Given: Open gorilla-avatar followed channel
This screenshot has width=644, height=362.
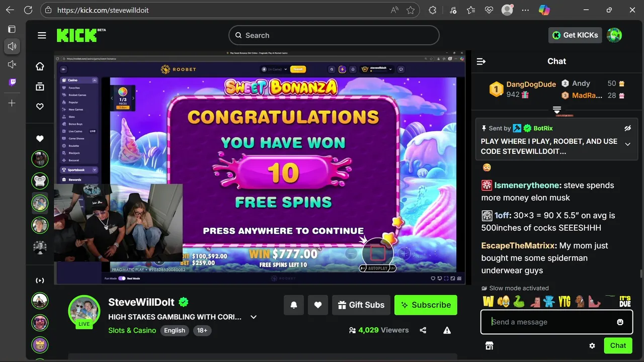Looking at the screenshot, I should 40,180.
